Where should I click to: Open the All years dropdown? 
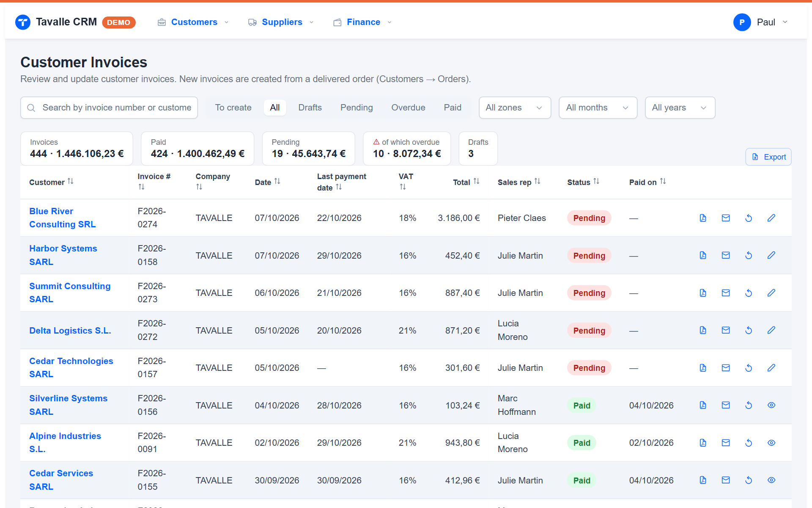[680, 108]
